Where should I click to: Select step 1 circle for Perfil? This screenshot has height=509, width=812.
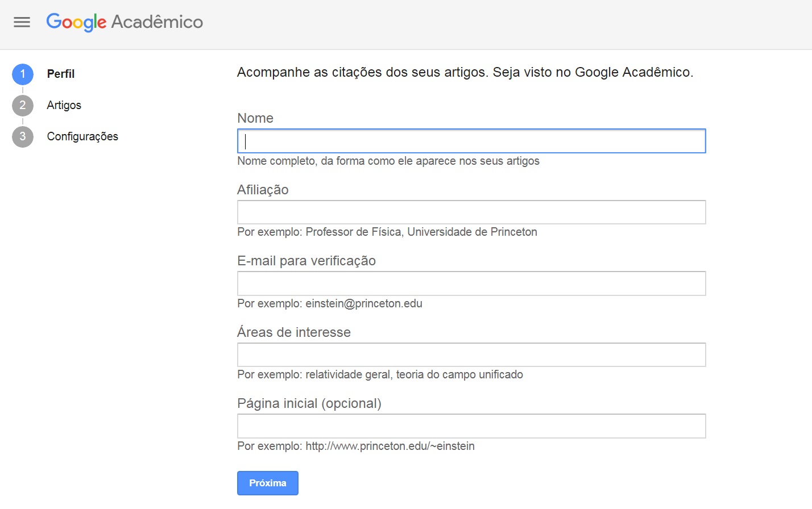point(23,74)
